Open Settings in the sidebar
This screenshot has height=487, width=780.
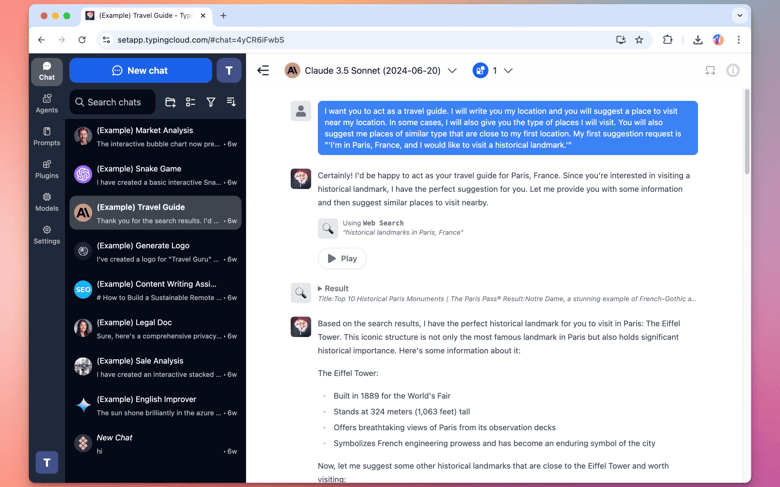tap(47, 235)
